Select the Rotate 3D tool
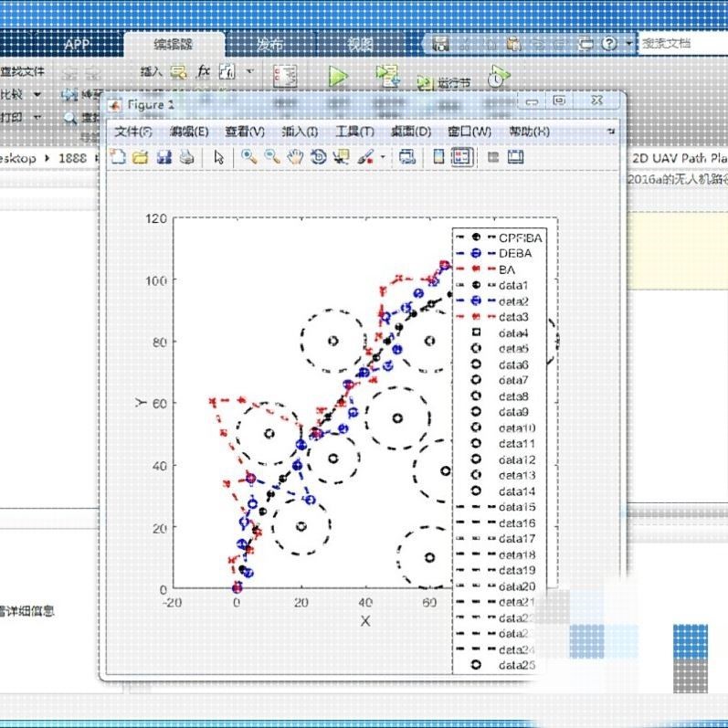The width and height of the screenshot is (728, 728). click(x=319, y=157)
